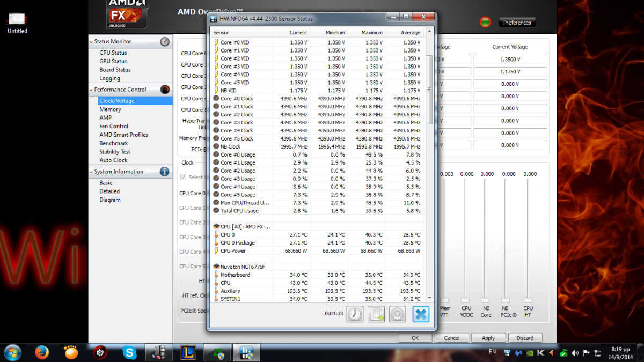Open Skype from the taskbar

[129, 352]
